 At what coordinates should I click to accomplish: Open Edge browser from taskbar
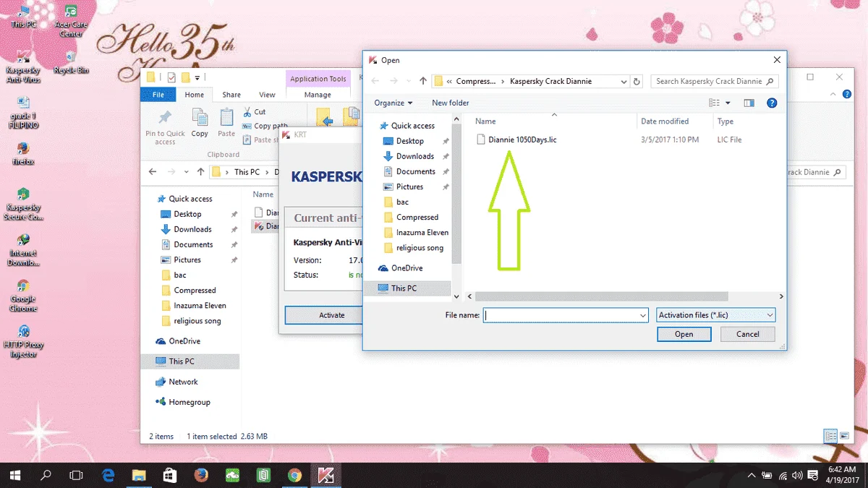109,475
